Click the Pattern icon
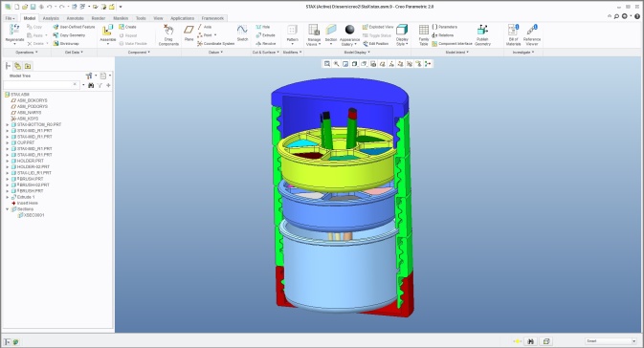This screenshot has width=644, height=348. pos(292,30)
